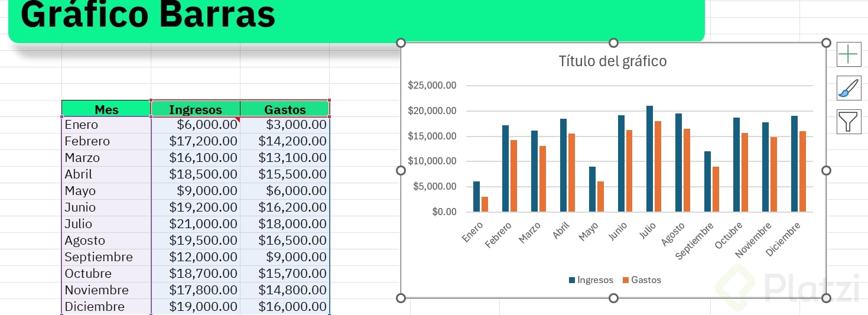868x315 pixels.
Task: Open the Chart Elements plus button
Action: tap(849, 54)
